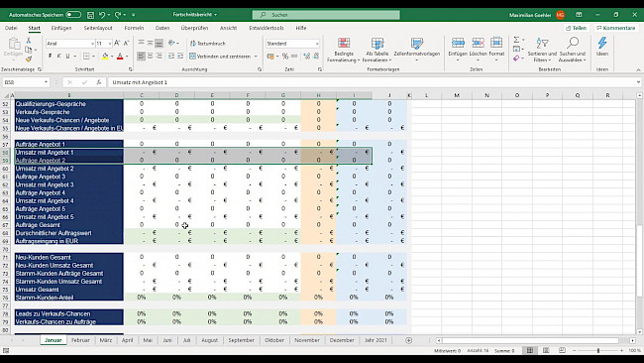Switch to Normal view icon in status bar
This screenshot has height=363, width=644.
(530, 350)
